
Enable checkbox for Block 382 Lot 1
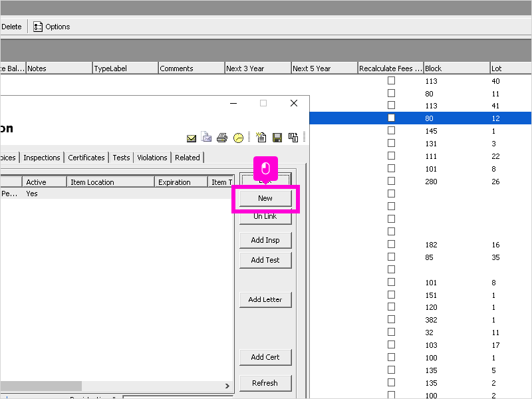(x=391, y=319)
